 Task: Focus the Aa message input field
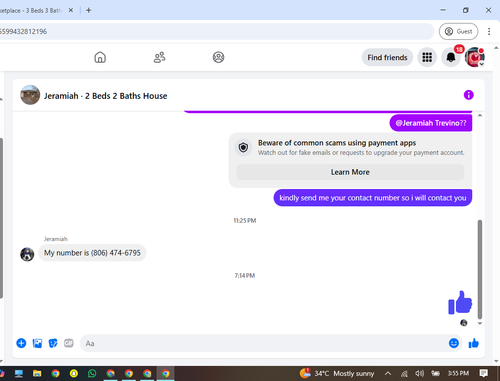tap(263, 343)
